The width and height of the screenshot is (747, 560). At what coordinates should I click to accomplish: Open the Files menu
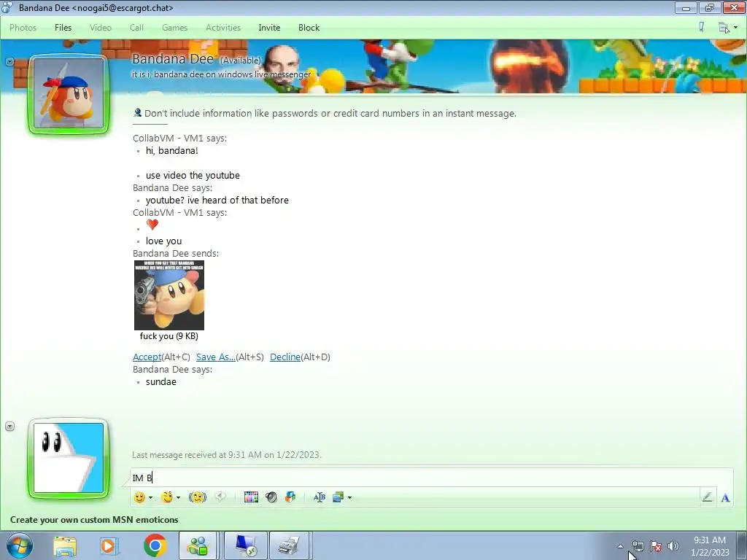click(63, 28)
